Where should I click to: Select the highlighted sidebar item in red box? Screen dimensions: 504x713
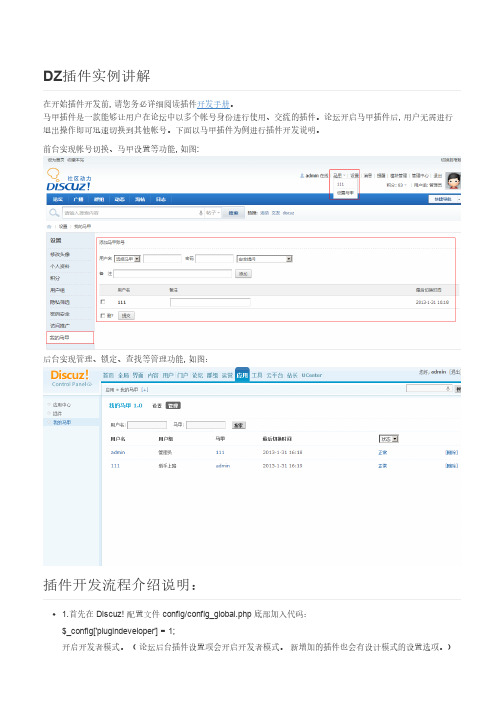(x=70, y=337)
